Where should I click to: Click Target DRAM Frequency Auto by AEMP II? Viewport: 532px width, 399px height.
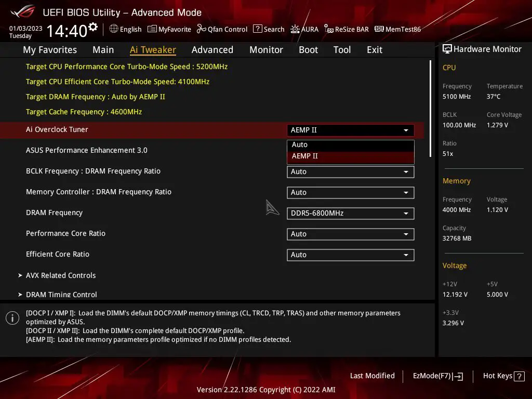point(96,97)
